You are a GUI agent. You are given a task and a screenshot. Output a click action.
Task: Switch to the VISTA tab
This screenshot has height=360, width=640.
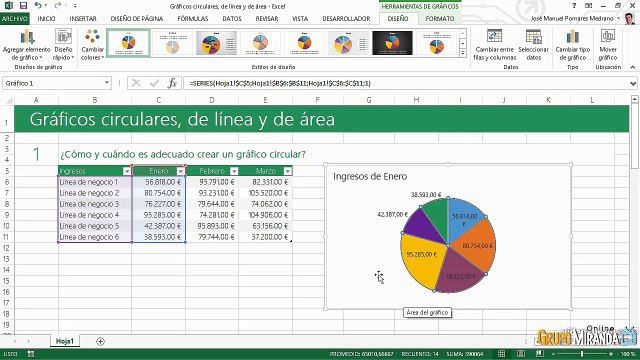300,19
